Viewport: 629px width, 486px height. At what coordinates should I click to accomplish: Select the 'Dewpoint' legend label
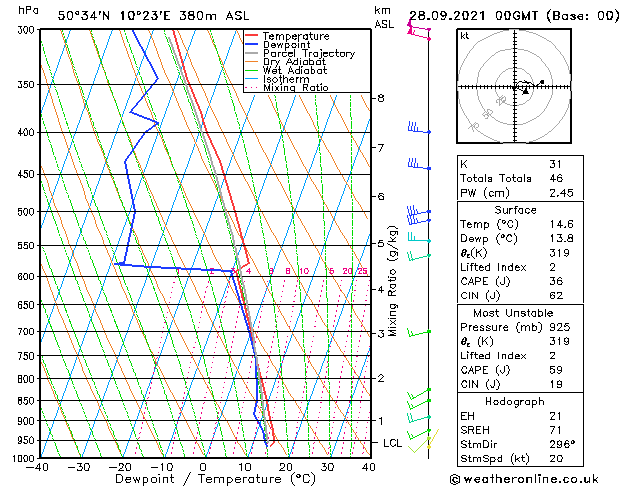pos(286,45)
